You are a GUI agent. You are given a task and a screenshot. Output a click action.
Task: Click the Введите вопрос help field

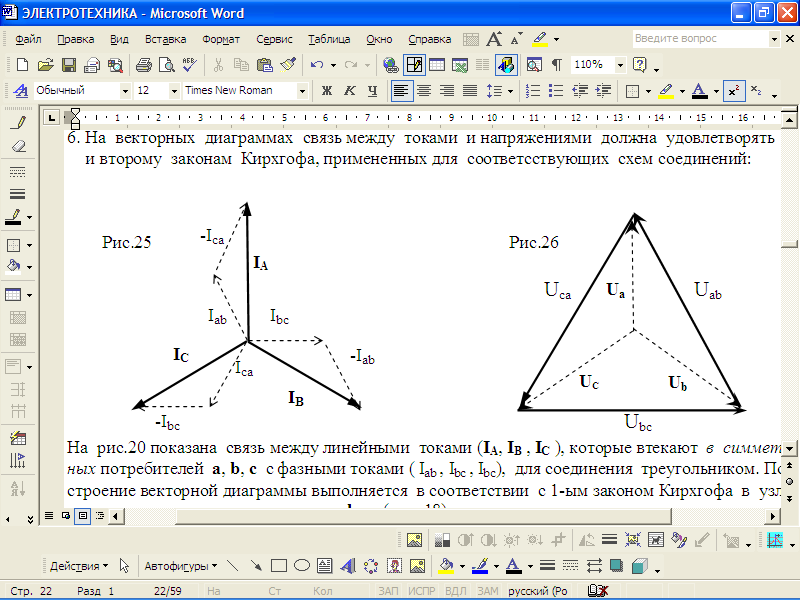click(x=701, y=39)
